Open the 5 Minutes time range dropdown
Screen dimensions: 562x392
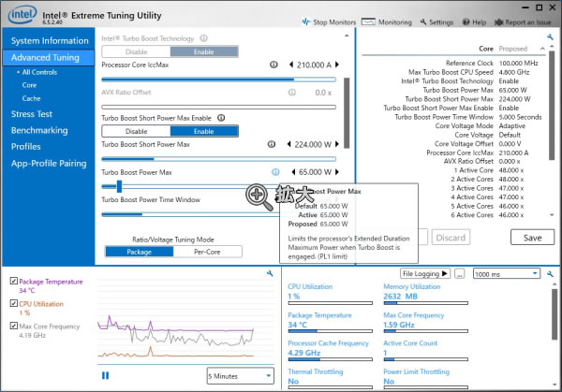240,376
